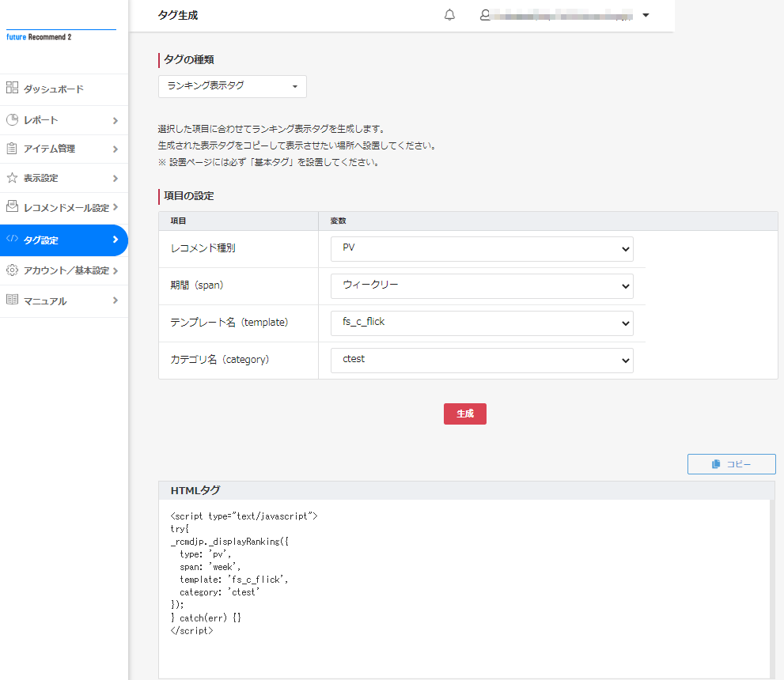This screenshot has width=784, height=680.
Task: Click the dashboard grid icon
Action: pos(12,88)
